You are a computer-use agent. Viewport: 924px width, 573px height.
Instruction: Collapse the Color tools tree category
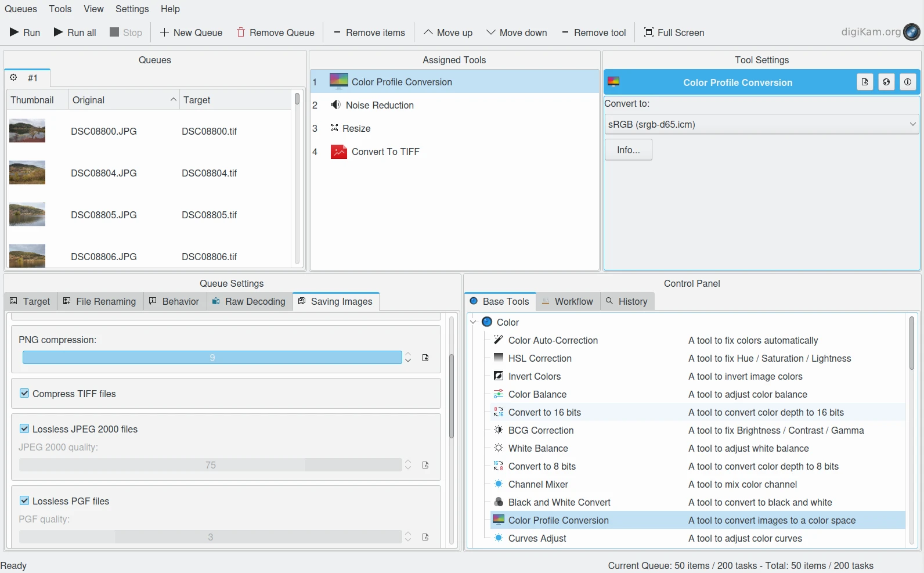[x=474, y=322]
